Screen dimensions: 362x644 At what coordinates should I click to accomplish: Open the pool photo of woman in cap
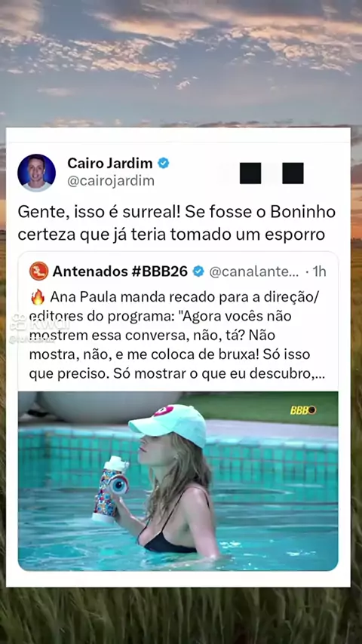(x=178, y=481)
